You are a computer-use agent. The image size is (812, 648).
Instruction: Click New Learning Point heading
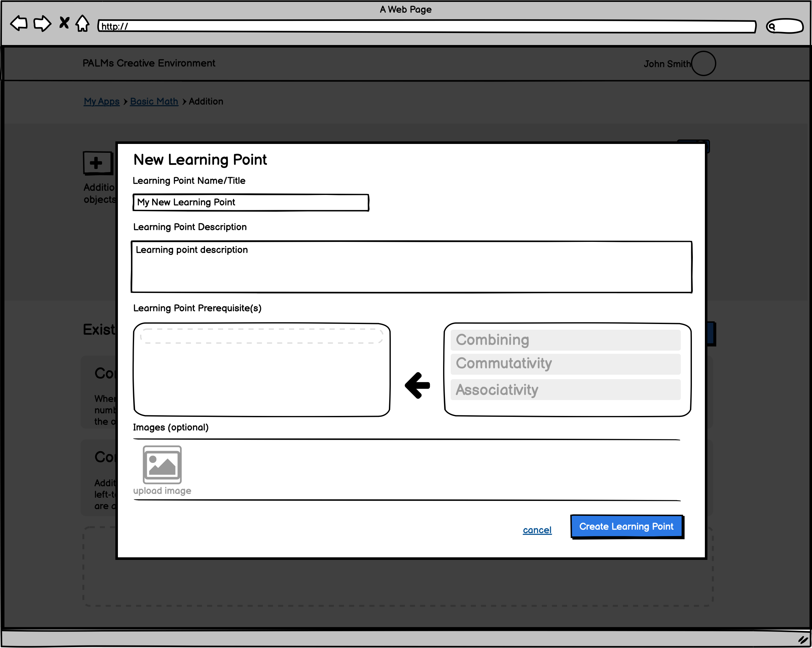200,160
